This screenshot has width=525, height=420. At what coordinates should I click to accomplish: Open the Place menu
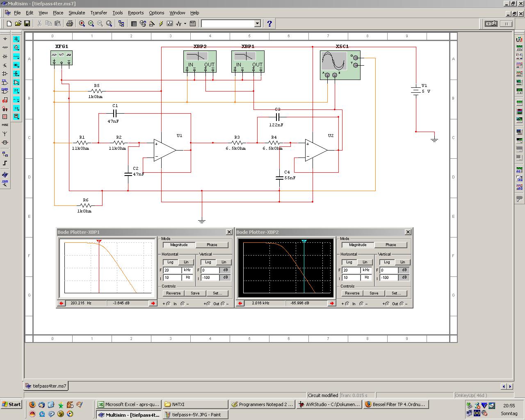click(58, 13)
